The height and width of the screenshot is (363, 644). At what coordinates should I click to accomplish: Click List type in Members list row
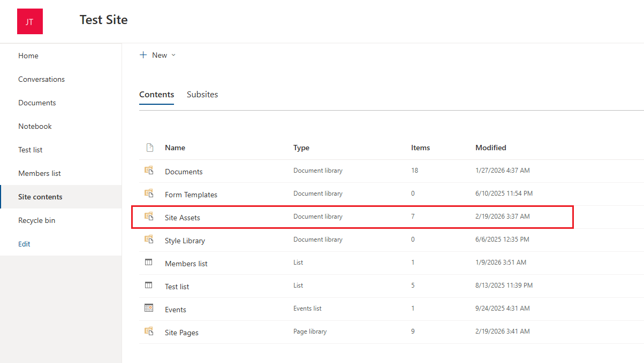pos(298,262)
